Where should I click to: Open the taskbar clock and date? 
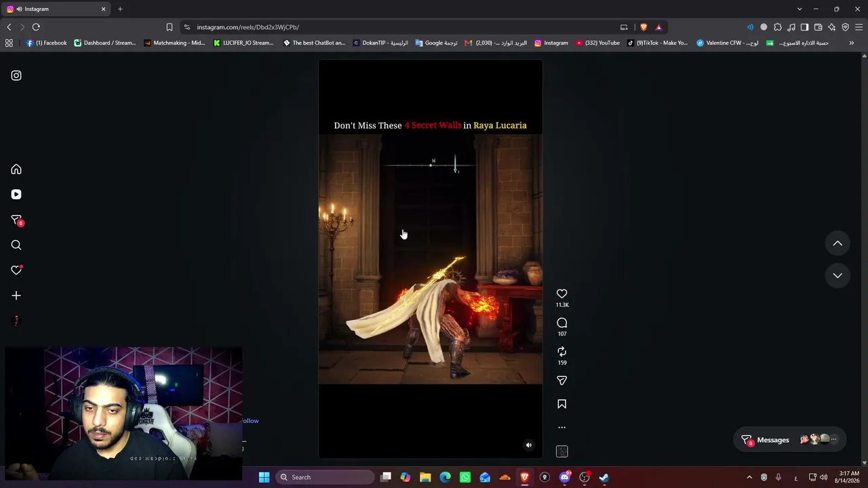pos(849,477)
